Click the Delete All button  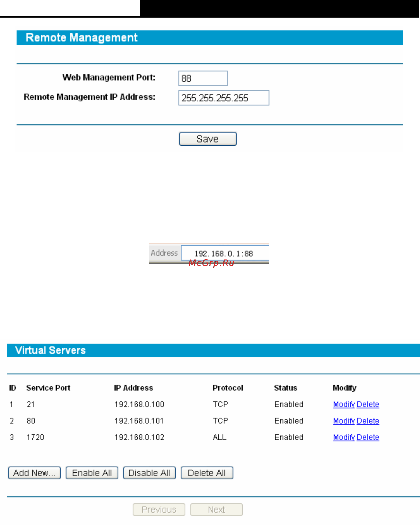207,473
